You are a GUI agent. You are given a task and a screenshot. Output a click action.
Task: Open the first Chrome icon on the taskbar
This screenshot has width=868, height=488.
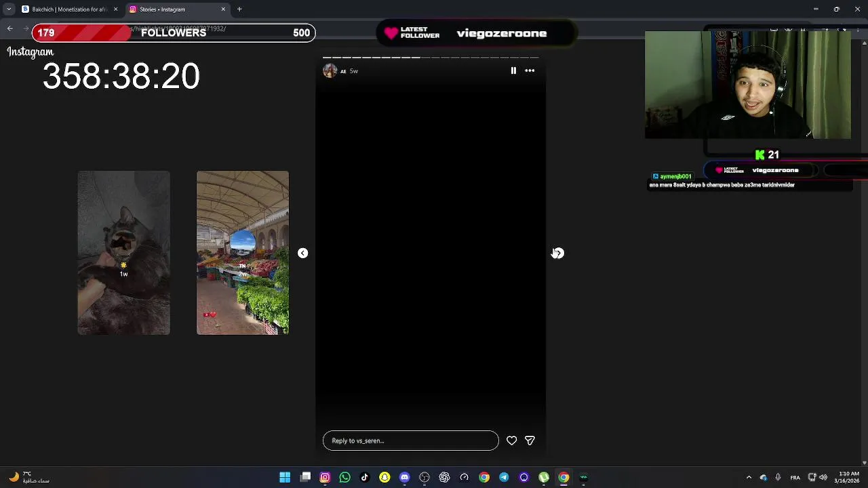(x=484, y=477)
